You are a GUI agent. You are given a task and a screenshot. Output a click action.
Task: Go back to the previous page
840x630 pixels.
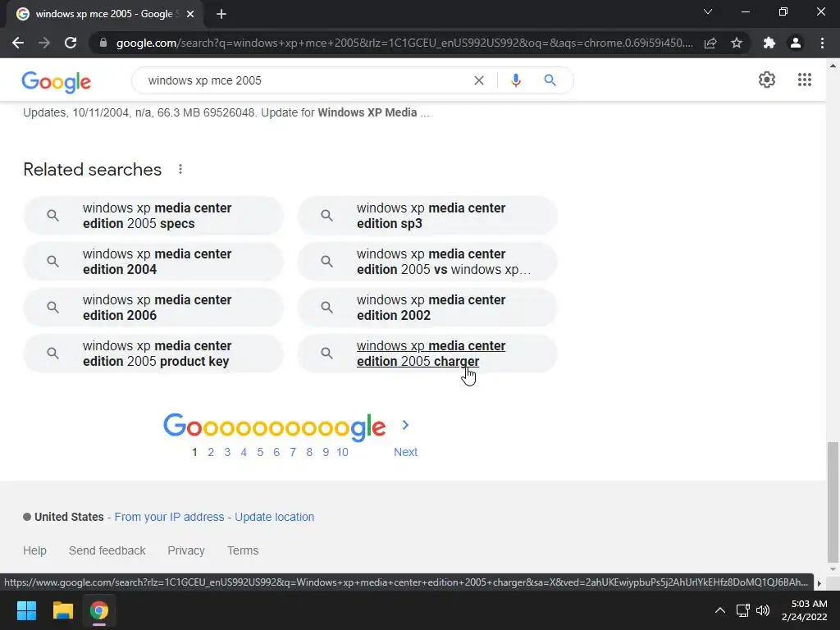(18, 43)
